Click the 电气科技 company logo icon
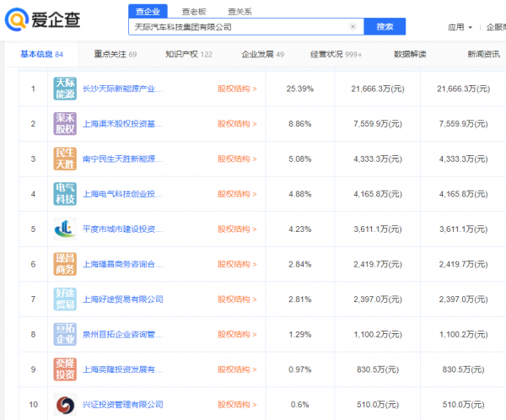 tap(65, 193)
